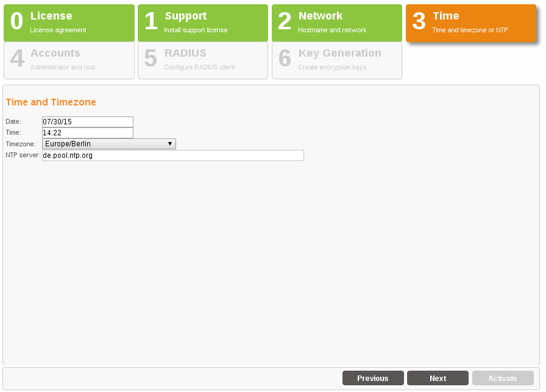Click the timezone dropdown arrow
The height and width of the screenshot is (392, 546).
pyautogui.click(x=170, y=144)
